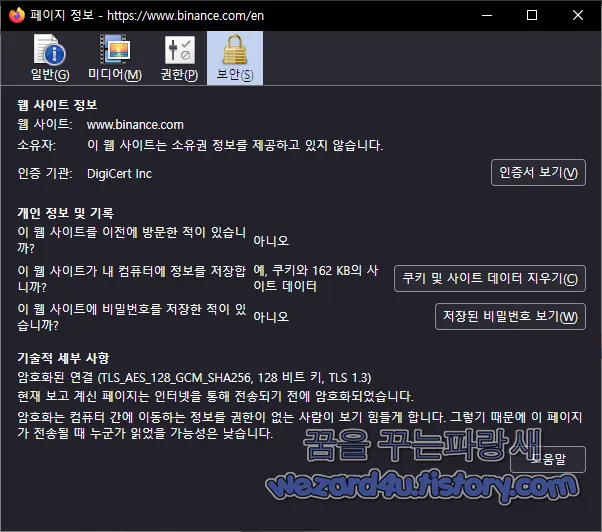Click the 웹 사이트 정보 heading
Screen dimensions: 602x532
tap(57, 105)
